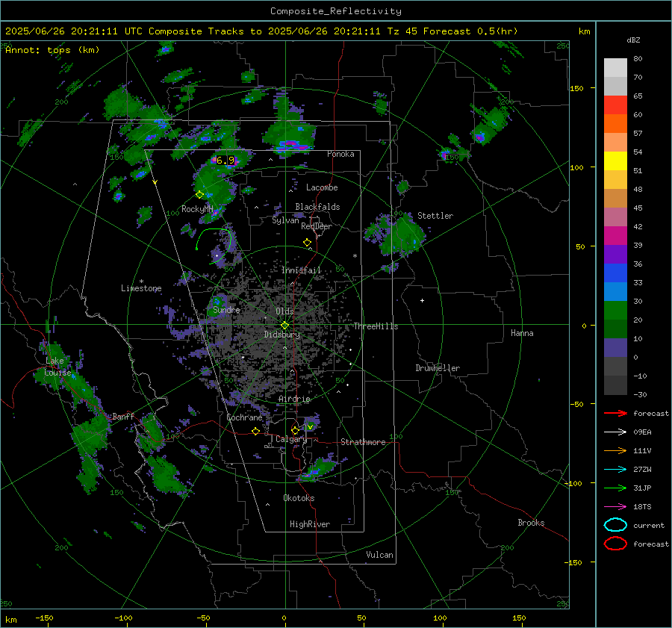Click the white 09EA arrow in legend
The width and height of the screenshot is (672, 628).
tap(615, 432)
